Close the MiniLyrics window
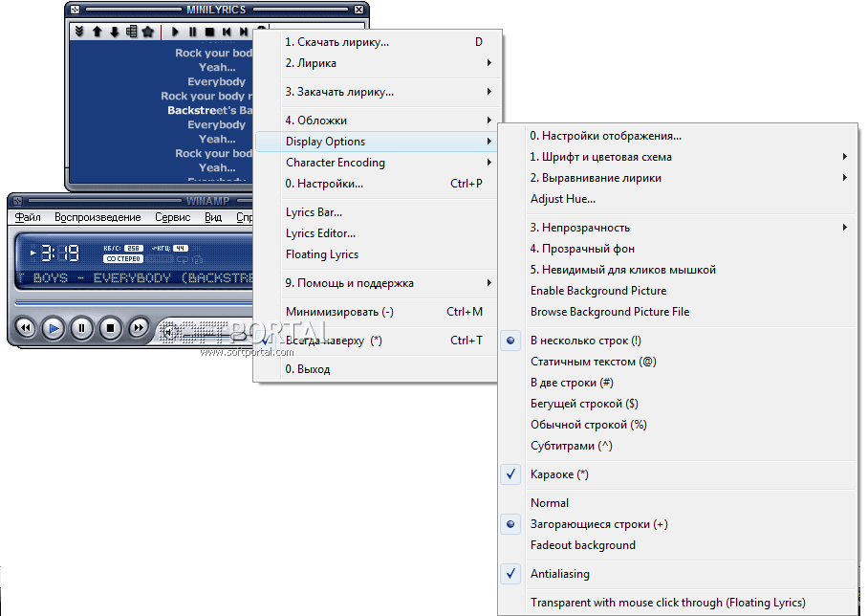The height and width of the screenshot is (616, 868). click(358, 10)
